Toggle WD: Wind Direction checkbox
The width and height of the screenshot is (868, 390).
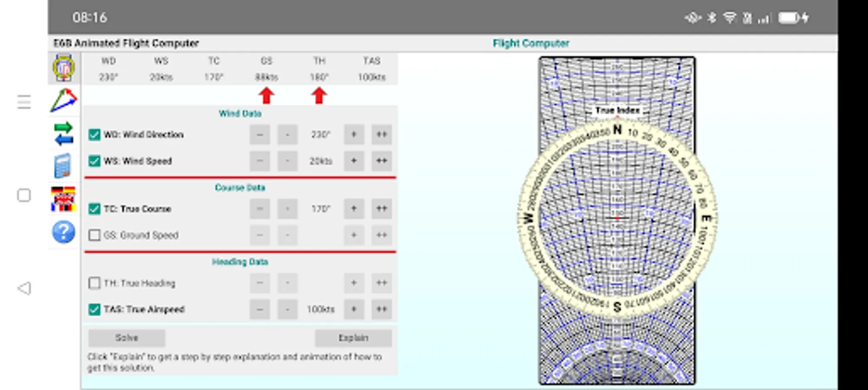click(94, 135)
